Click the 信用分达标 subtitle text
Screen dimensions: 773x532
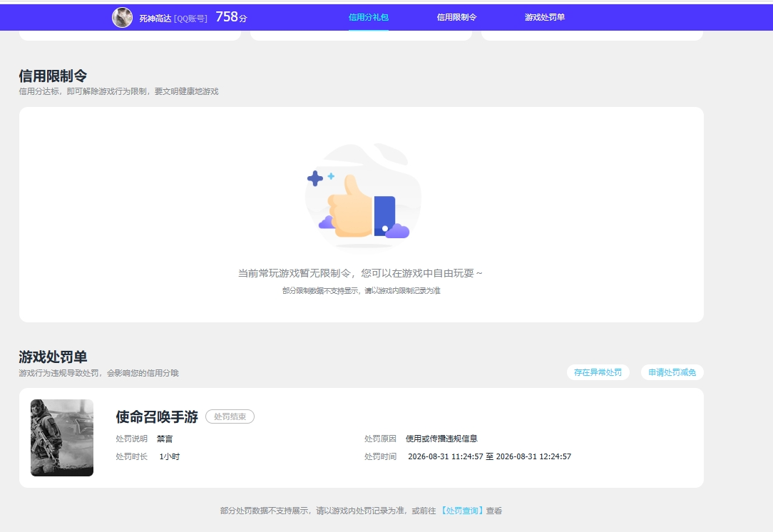(x=119, y=91)
